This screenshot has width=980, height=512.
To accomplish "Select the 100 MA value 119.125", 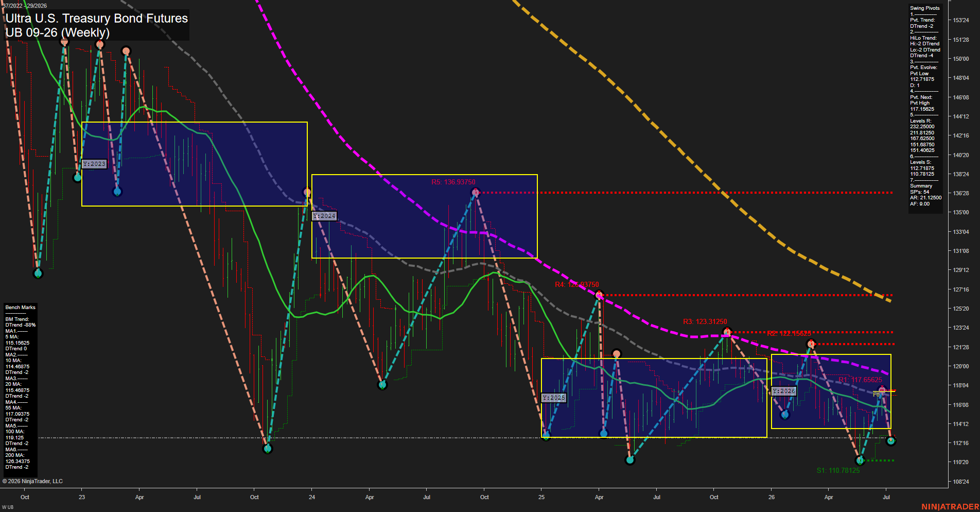I will tap(15, 438).
